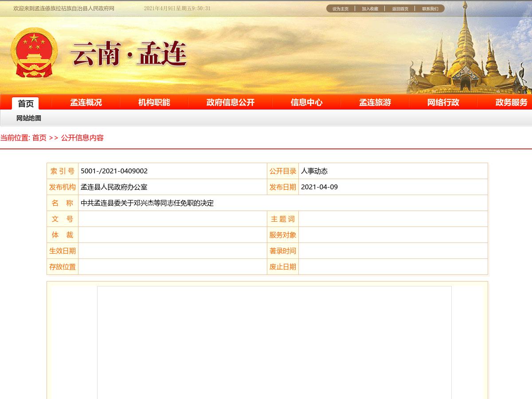The width and height of the screenshot is (532, 399).
Task: Click the 文号 label cell
Action: pos(63,219)
